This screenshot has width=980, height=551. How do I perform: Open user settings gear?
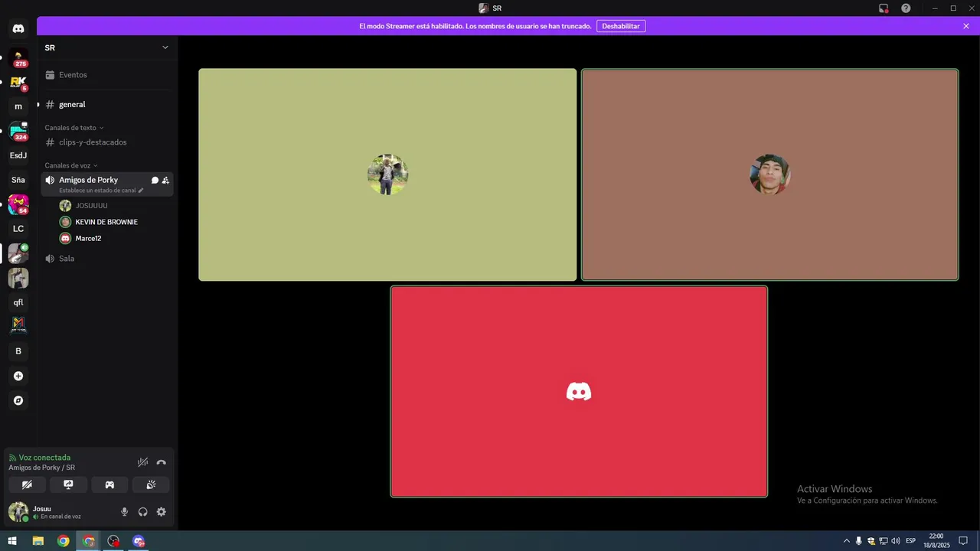pos(162,512)
